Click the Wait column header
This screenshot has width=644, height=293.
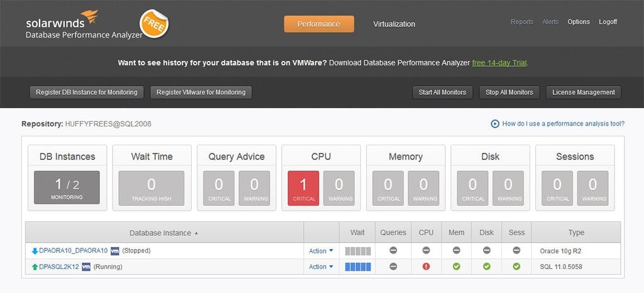click(x=357, y=233)
